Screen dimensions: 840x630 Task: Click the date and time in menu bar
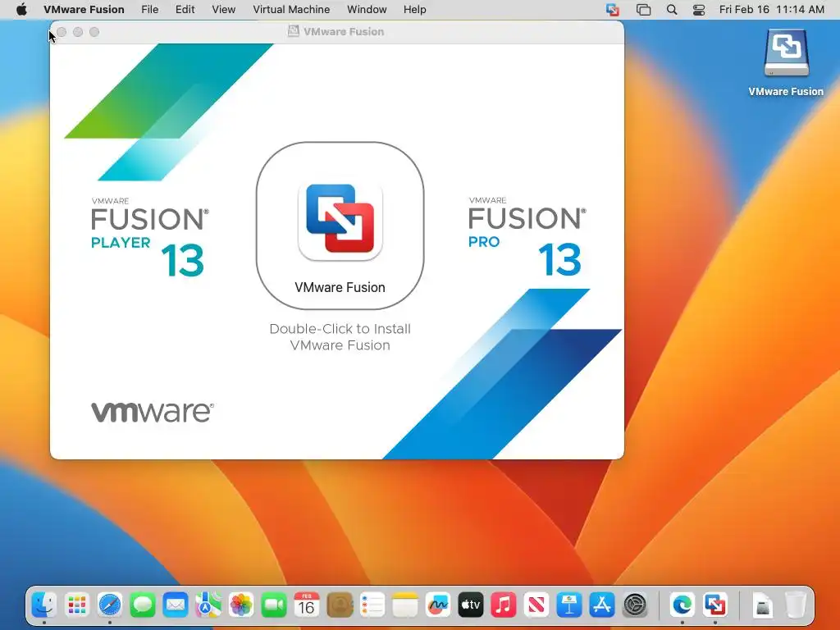click(x=771, y=10)
